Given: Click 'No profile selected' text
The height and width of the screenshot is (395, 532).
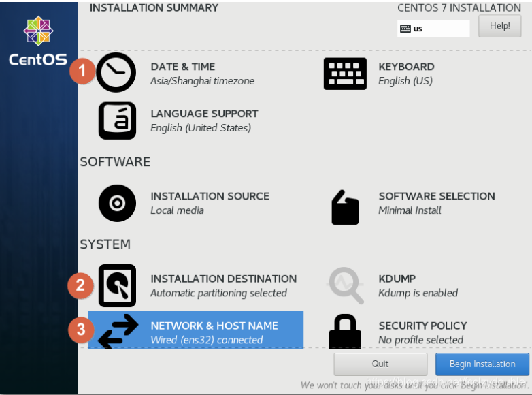Looking at the screenshot, I should click(x=420, y=340).
